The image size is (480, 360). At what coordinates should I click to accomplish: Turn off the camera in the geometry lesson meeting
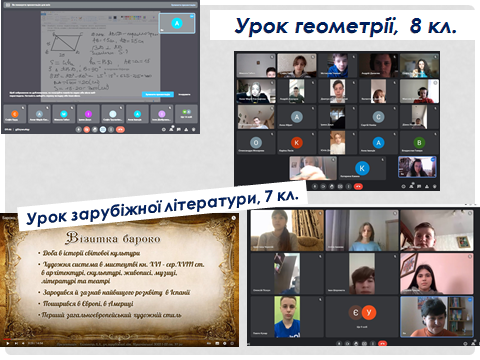(323, 186)
